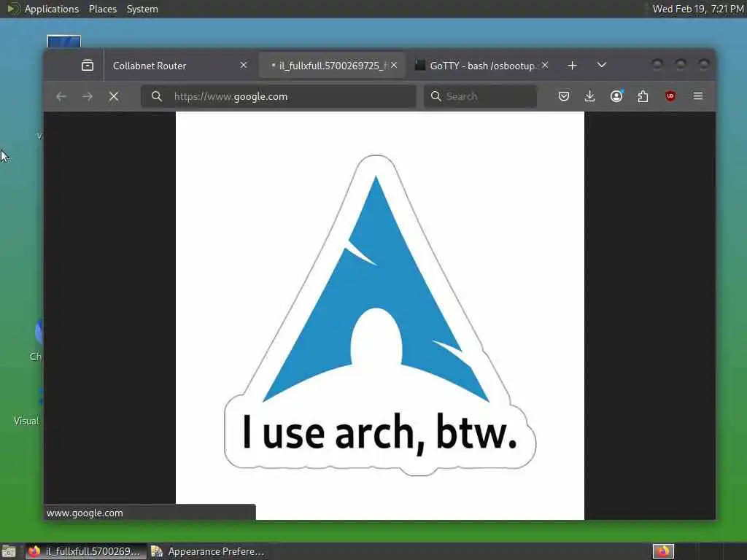Save page to Pocket
Screen dimensions: 747x560
(x=564, y=97)
